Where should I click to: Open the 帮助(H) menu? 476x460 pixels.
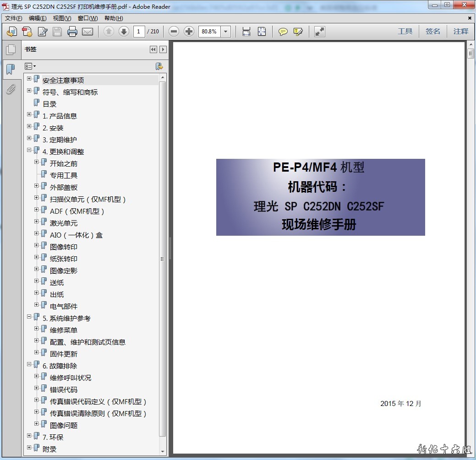click(114, 18)
